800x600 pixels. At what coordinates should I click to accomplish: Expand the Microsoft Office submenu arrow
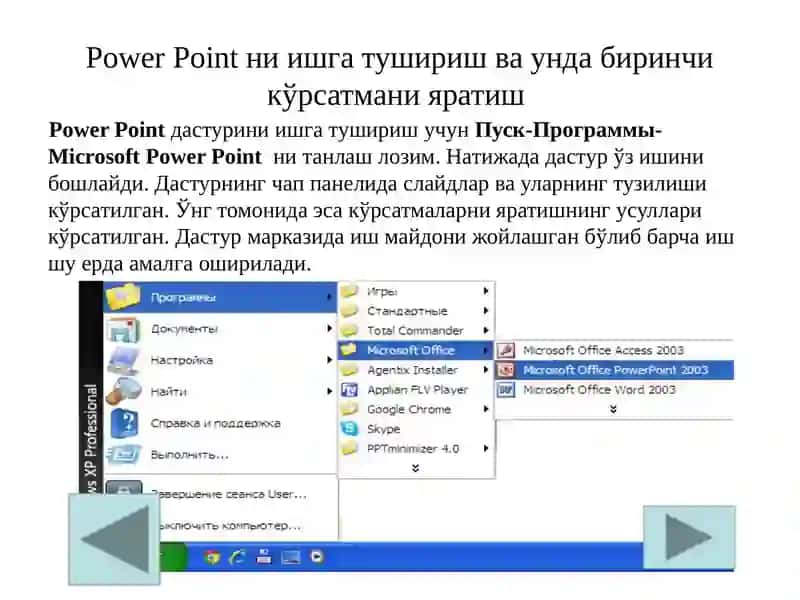pyautogui.click(x=486, y=350)
